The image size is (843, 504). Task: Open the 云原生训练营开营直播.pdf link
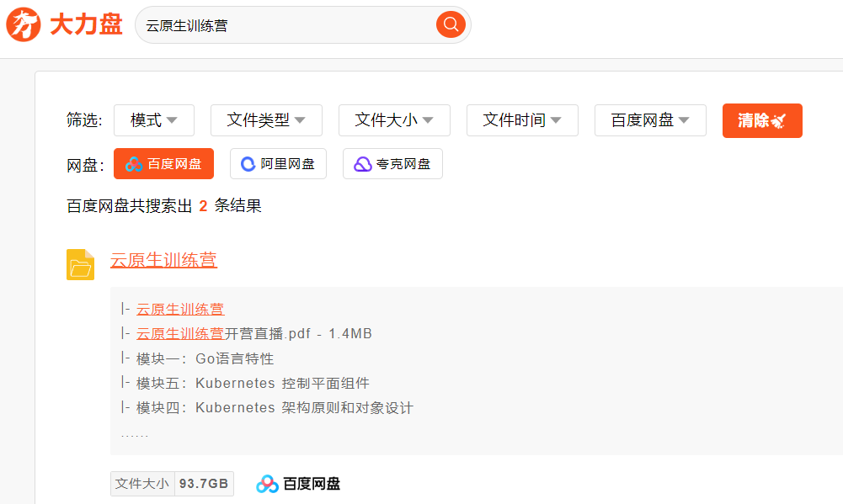(223, 334)
